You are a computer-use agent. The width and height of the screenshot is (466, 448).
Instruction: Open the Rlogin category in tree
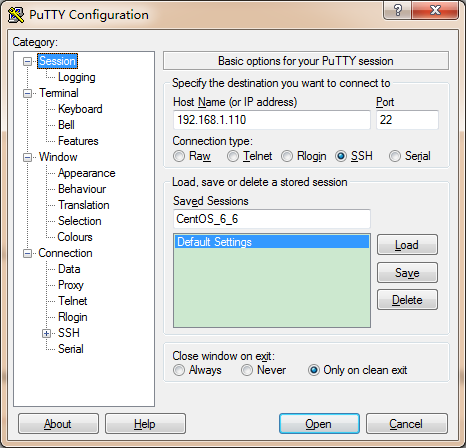point(73,317)
